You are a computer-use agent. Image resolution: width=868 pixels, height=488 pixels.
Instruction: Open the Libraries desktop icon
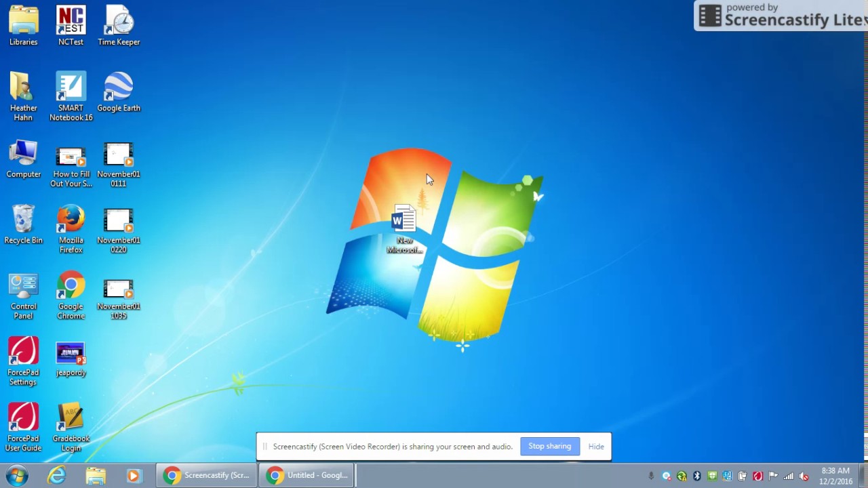pos(23,26)
